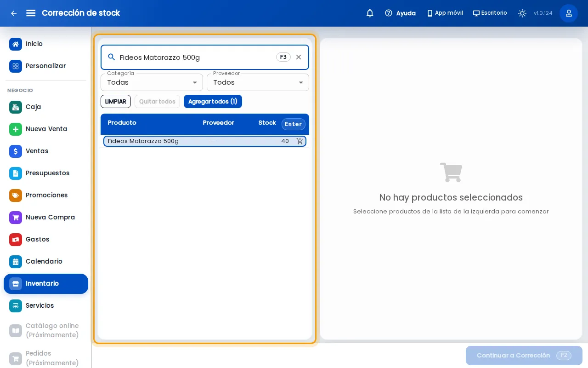The height and width of the screenshot is (368, 588).
Task: Click the Presupuestos document icon
Action: 16,173
